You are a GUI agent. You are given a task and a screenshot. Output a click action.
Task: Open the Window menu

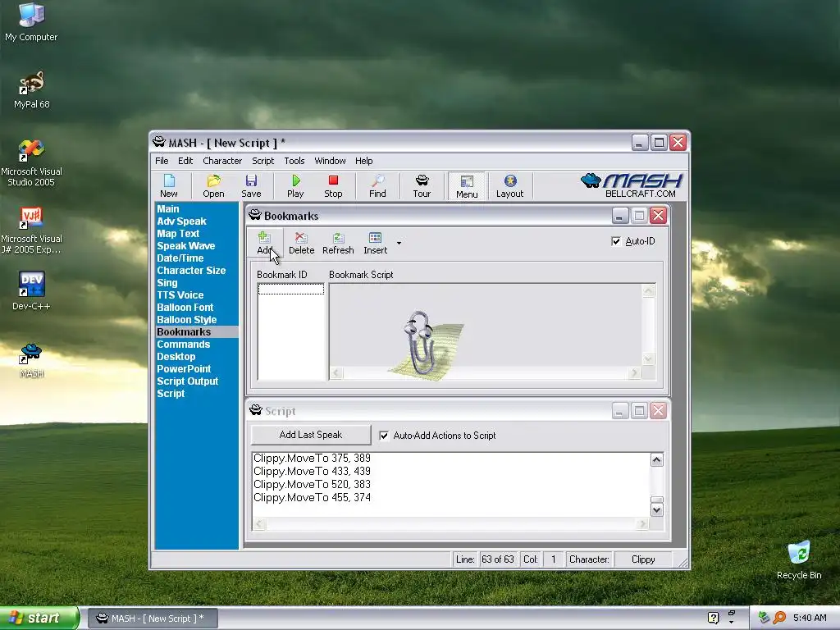point(330,161)
